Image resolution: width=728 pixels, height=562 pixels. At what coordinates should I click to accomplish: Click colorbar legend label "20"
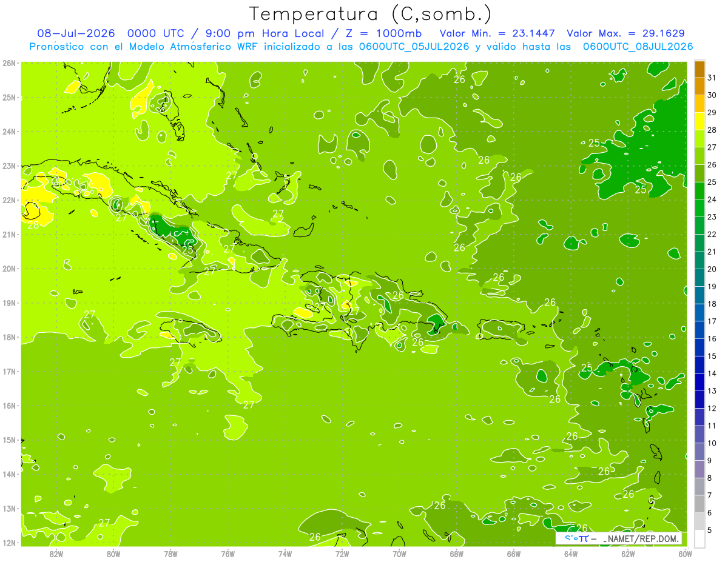coord(712,269)
